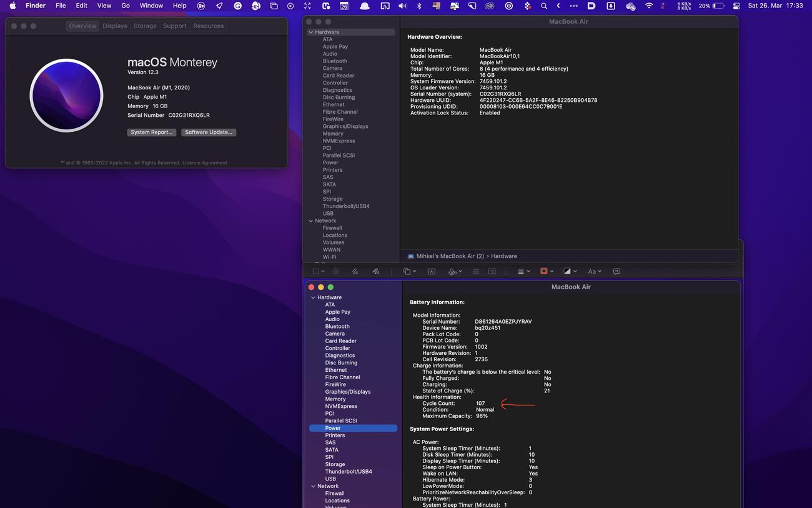Select Power in the lower window sidebar
The height and width of the screenshot is (508, 812).
point(353,428)
